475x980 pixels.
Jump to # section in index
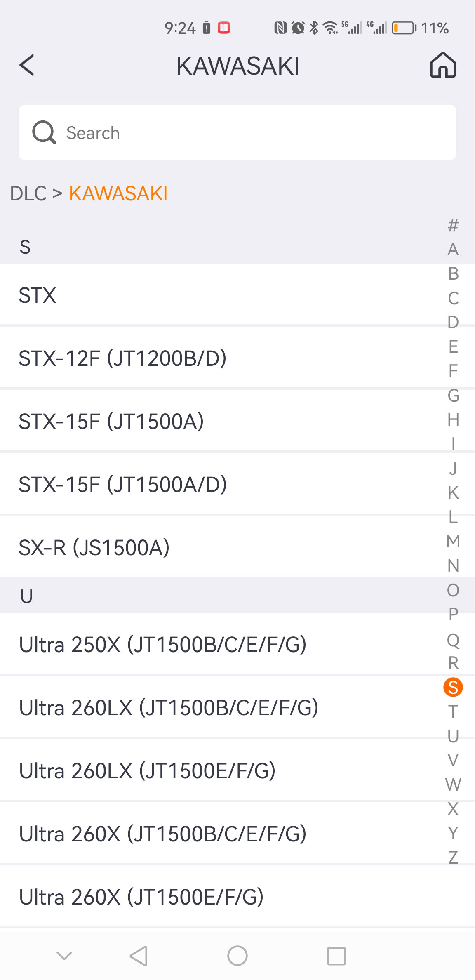click(453, 225)
